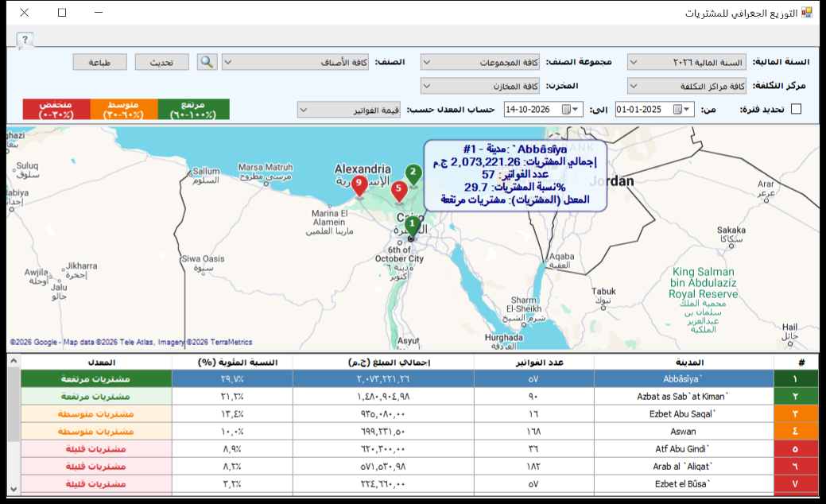The height and width of the screenshot is (504, 826).
Task: Select green map marker number 1
Action: click(412, 227)
